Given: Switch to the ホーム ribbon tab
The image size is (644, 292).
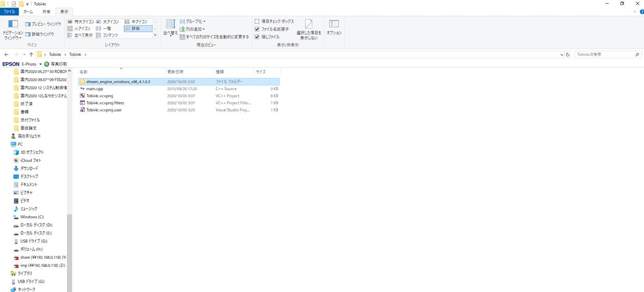Looking at the screenshot, I should click(28, 11).
